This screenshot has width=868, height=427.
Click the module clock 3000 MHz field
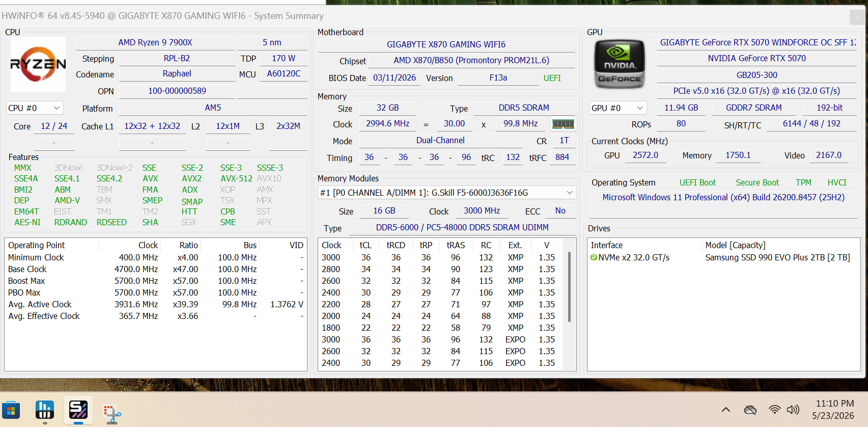482,211
